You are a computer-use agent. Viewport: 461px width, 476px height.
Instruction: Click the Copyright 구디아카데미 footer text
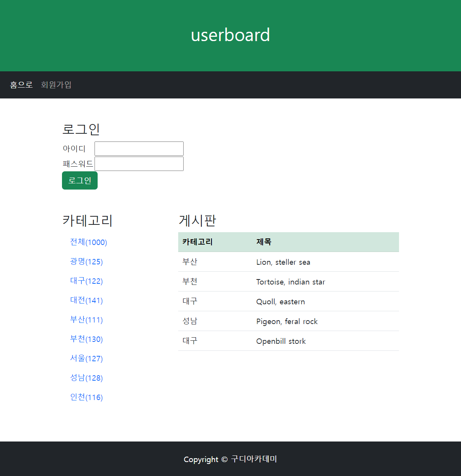click(x=230, y=459)
